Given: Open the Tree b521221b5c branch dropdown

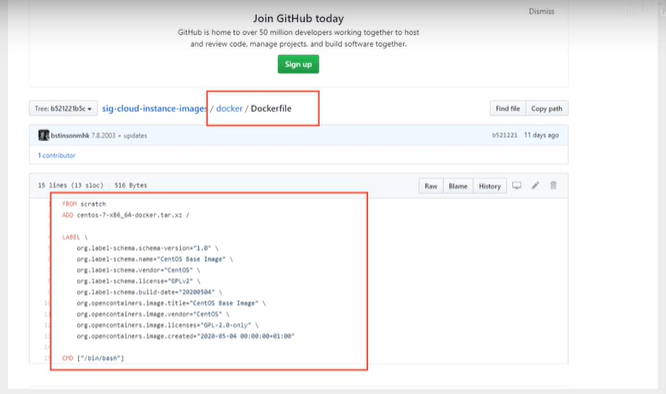Looking at the screenshot, I should click(63, 109).
